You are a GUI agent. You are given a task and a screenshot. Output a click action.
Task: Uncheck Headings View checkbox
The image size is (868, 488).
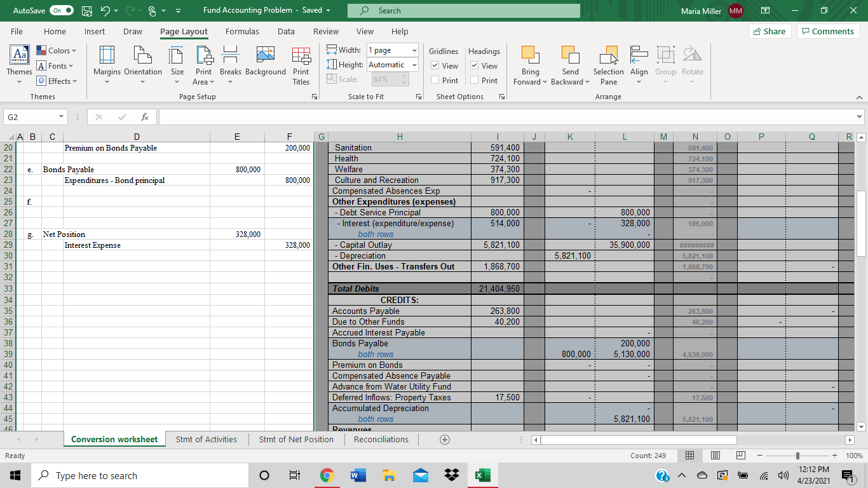click(474, 65)
